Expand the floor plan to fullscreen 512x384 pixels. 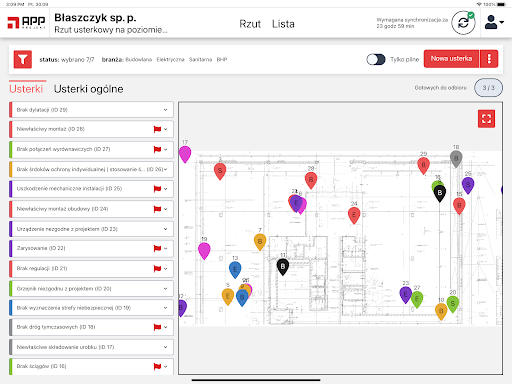(x=486, y=119)
